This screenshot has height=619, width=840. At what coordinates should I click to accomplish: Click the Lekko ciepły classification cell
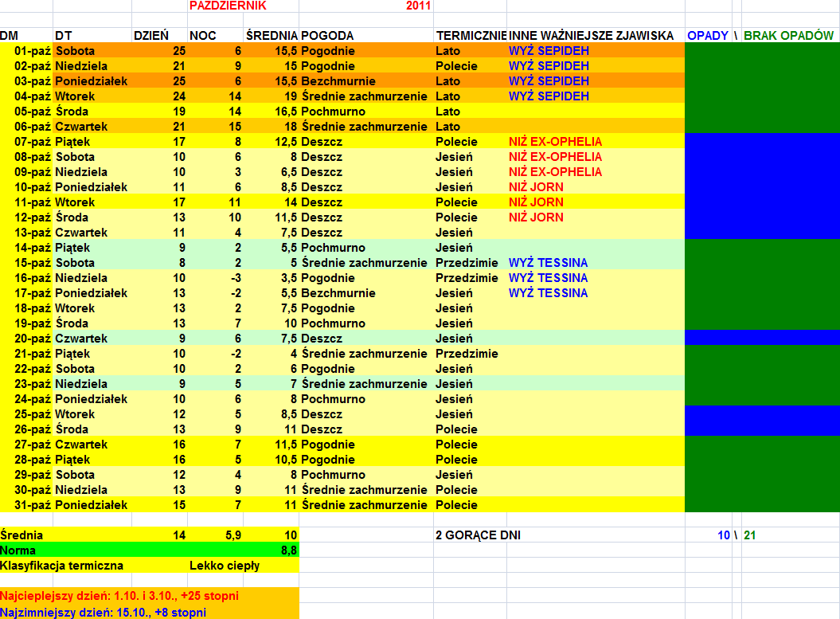pos(225,566)
